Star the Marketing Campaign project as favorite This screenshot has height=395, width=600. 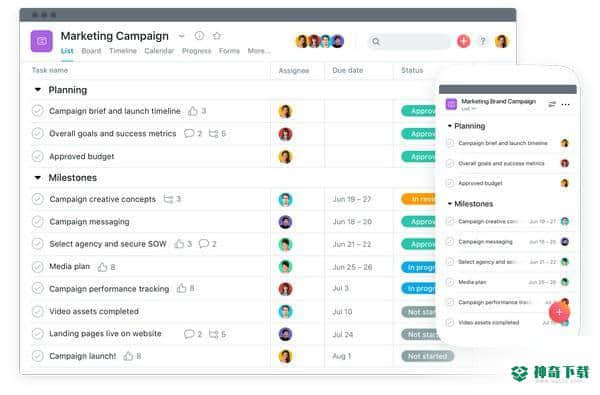click(x=217, y=36)
